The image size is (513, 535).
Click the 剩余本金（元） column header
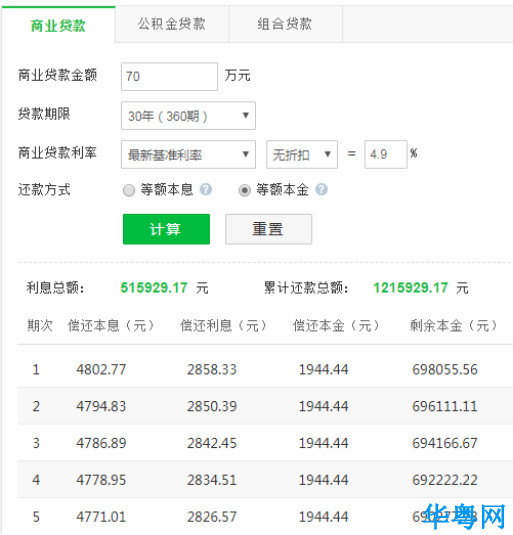pyautogui.click(x=453, y=326)
